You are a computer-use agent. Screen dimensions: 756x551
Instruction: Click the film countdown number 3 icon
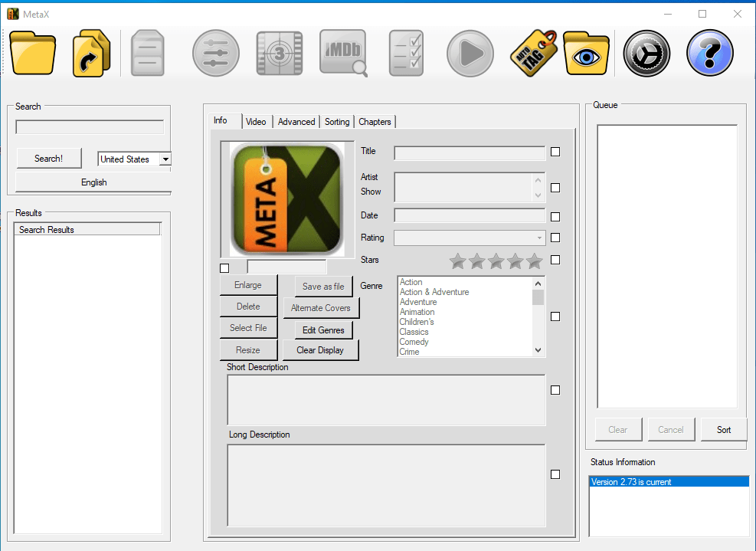tap(280, 53)
